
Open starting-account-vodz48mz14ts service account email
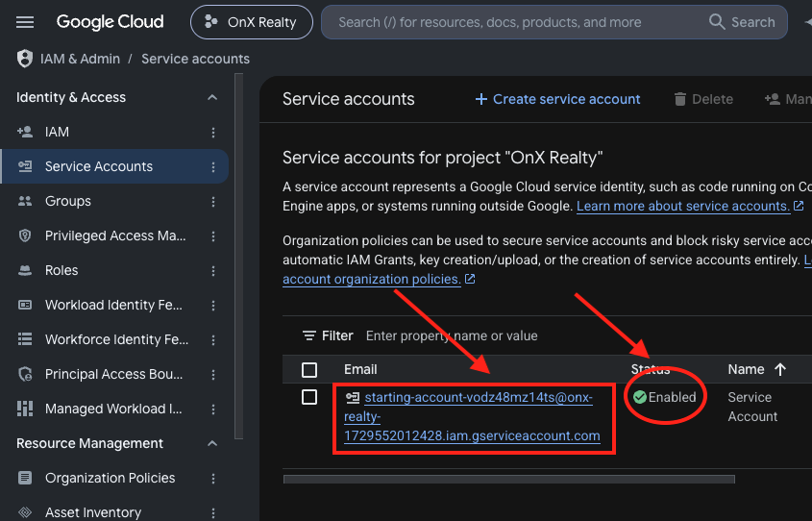(x=472, y=416)
